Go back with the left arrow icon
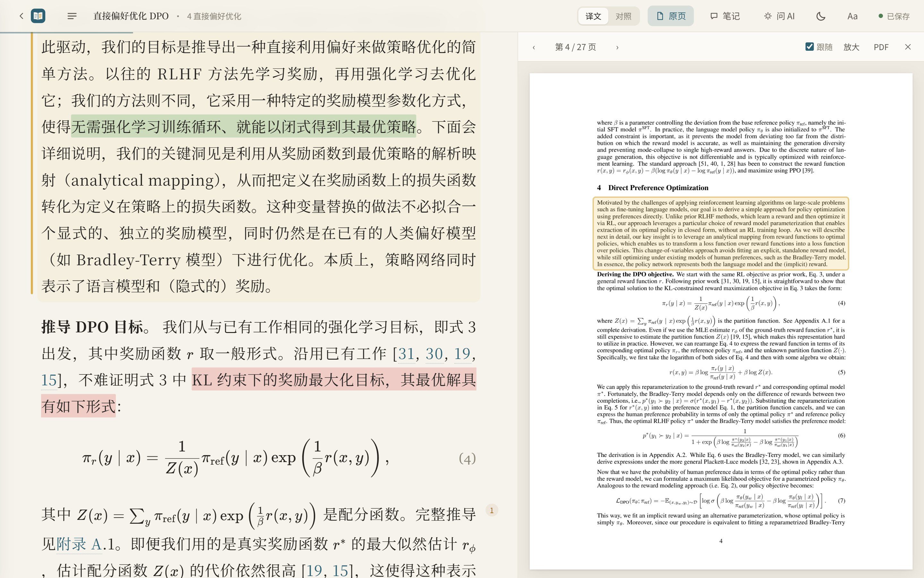This screenshot has width=924, height=578. 21,16
